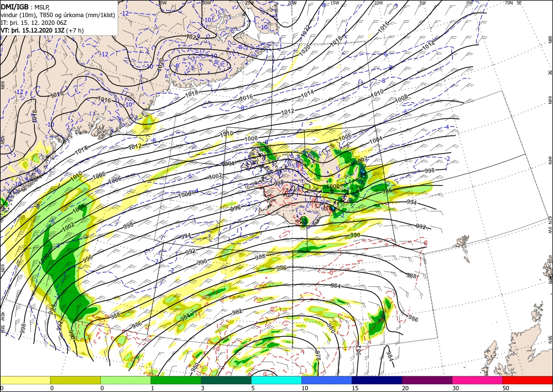Image resolution: width=553 pixels, height=392 pixels.
Task: Click the legend scale value '5'
Action: pyautogui.click(x=253, y=388)
